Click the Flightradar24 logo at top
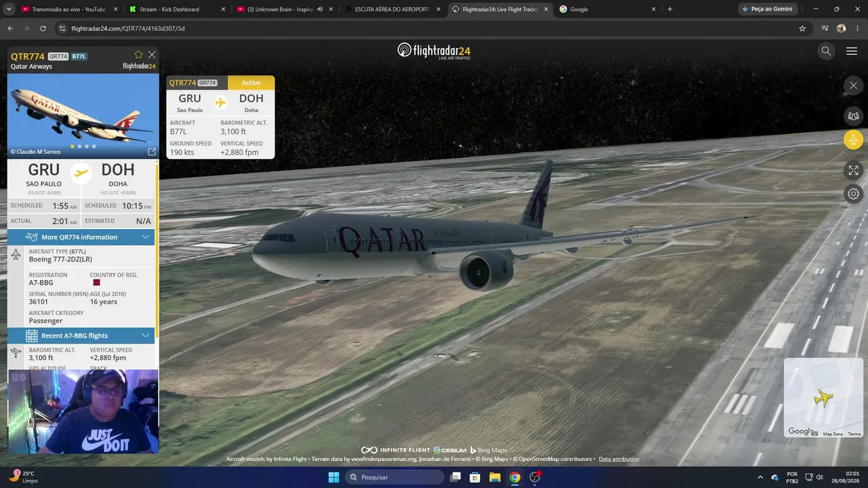 pos(434,51)
